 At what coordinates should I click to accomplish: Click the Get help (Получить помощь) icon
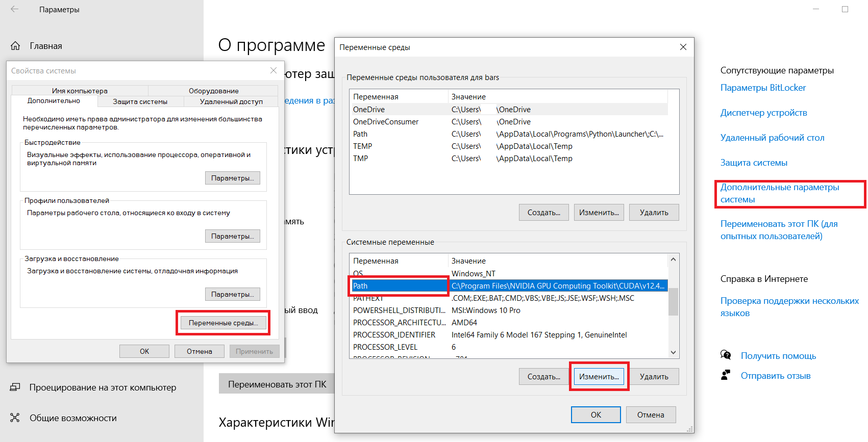[726, 355]
